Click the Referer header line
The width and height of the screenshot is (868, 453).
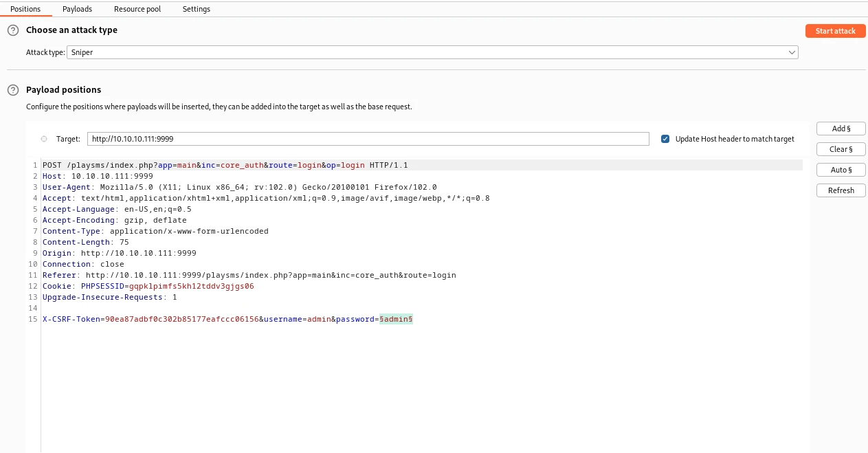[x=249, y=275]
